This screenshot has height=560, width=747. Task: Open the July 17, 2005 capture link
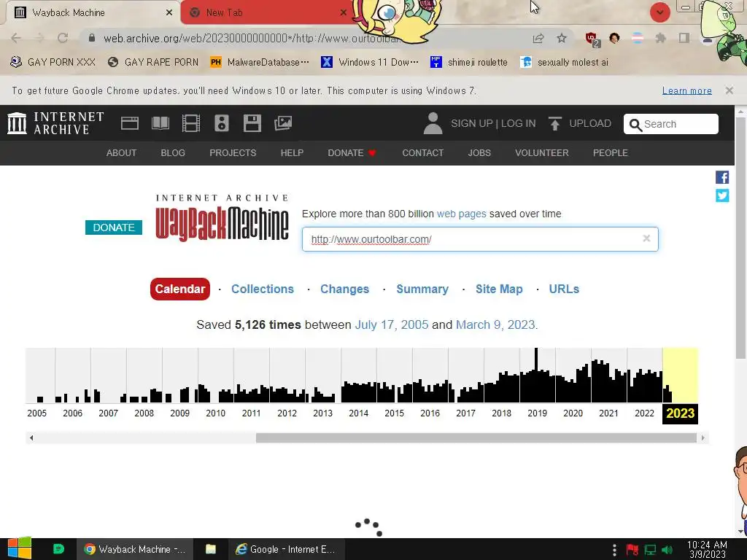tap(392, 324)
